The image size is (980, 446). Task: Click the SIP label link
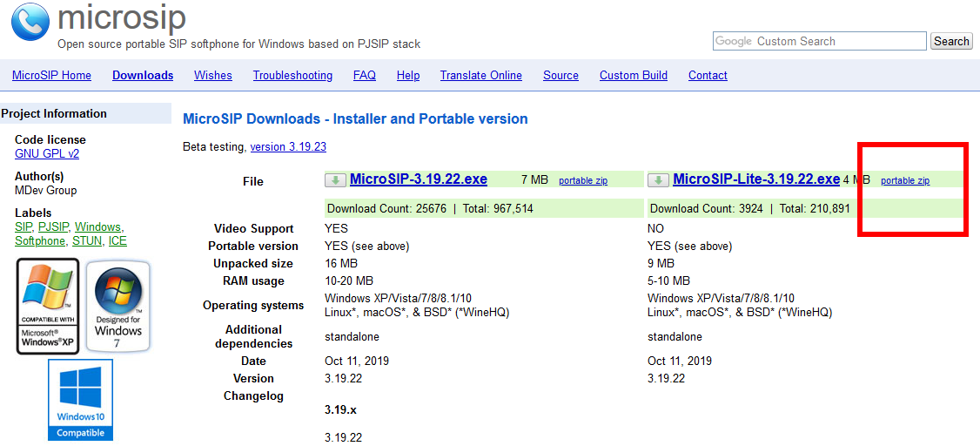[x=23, y=226]
